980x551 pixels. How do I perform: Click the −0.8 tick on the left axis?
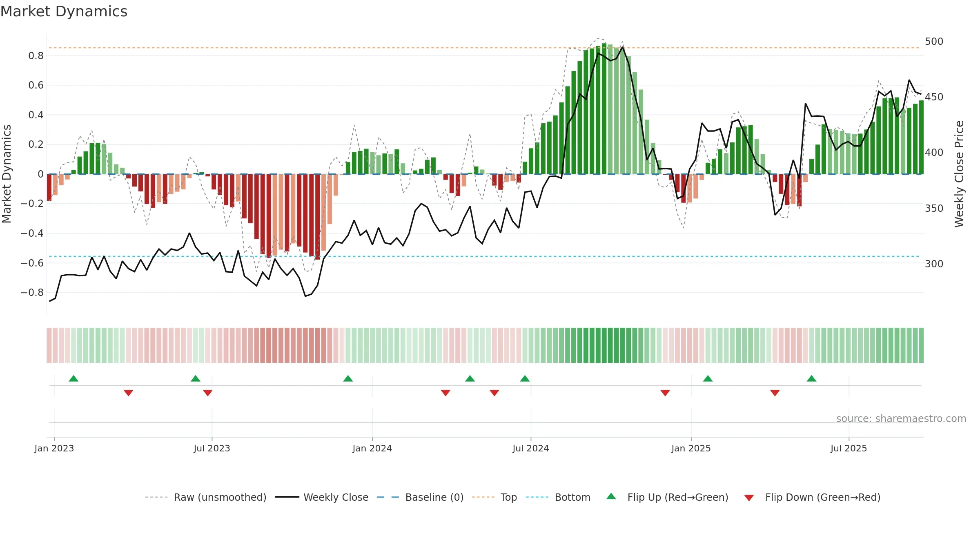pyautogui.click(x=32, y=292)
